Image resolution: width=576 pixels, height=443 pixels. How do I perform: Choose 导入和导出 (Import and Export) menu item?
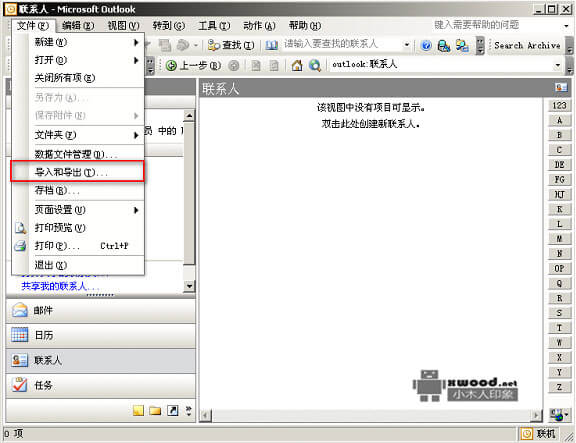click(78, 172)
